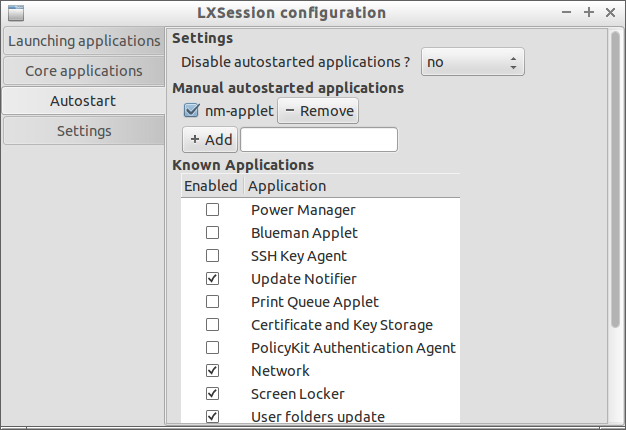
Task: Open the Core applications tab
Action: (x=84, y=71)
